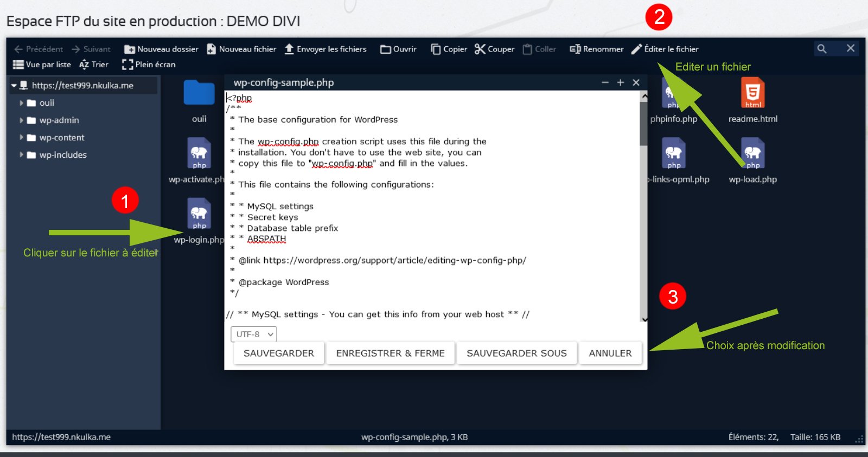Select the readme.html file icon

[752, 93]
